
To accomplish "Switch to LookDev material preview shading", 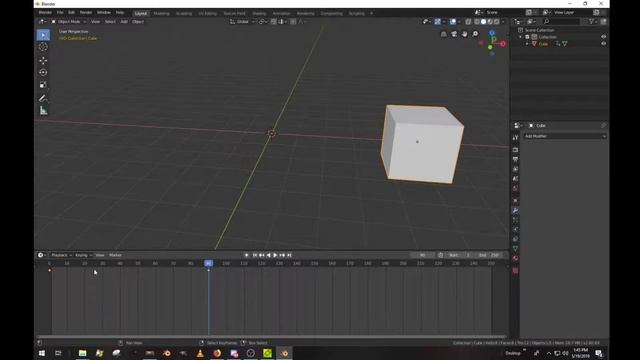I will tap(490, 22).
